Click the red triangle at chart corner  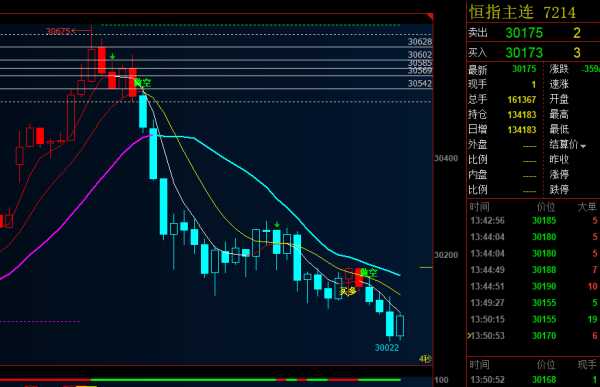(430, 17)
